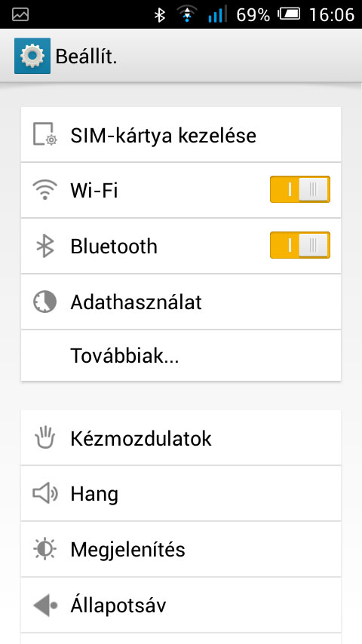Open the Hang sound settings
The width and height of the screenshot is (362, 644).
181,494
